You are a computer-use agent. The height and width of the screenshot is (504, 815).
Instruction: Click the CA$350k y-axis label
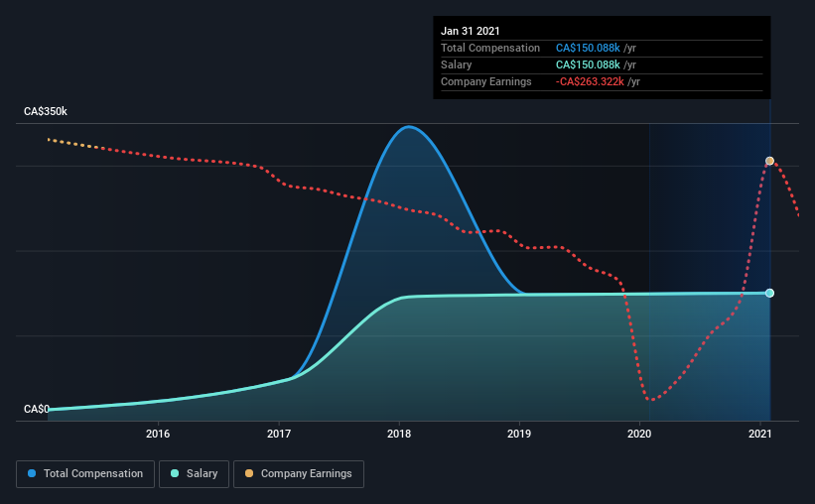(46, 112)
